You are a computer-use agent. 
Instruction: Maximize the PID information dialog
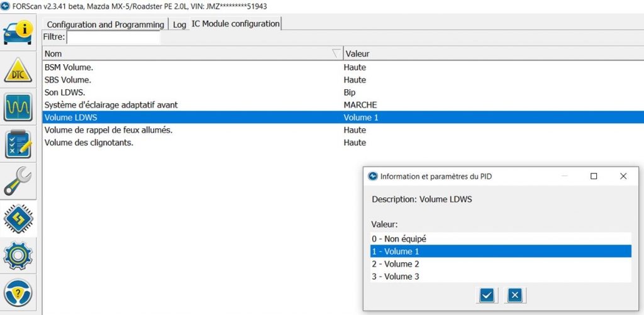(x=594, y=176)
